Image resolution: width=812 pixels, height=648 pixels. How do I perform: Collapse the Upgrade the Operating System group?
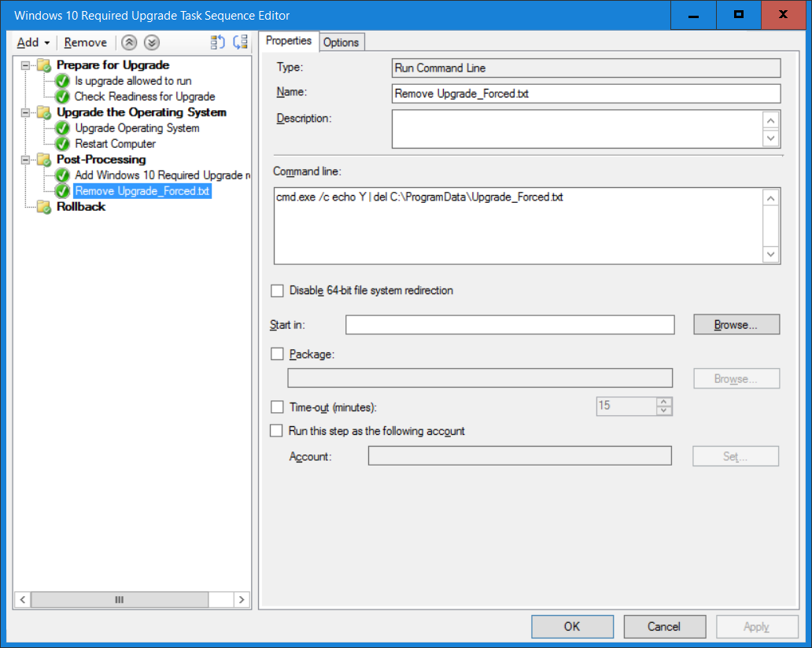pos(25,112)
